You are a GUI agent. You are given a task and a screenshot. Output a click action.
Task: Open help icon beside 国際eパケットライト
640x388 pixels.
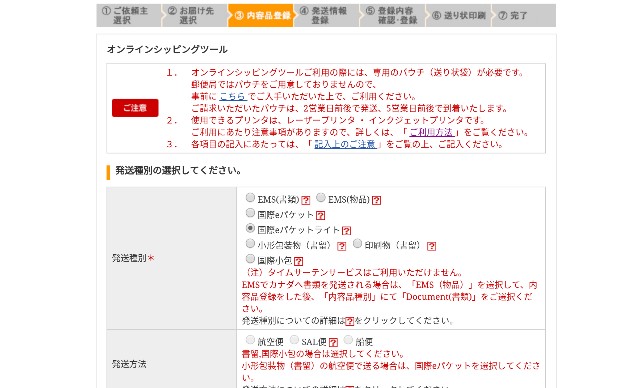click(347, 231)
